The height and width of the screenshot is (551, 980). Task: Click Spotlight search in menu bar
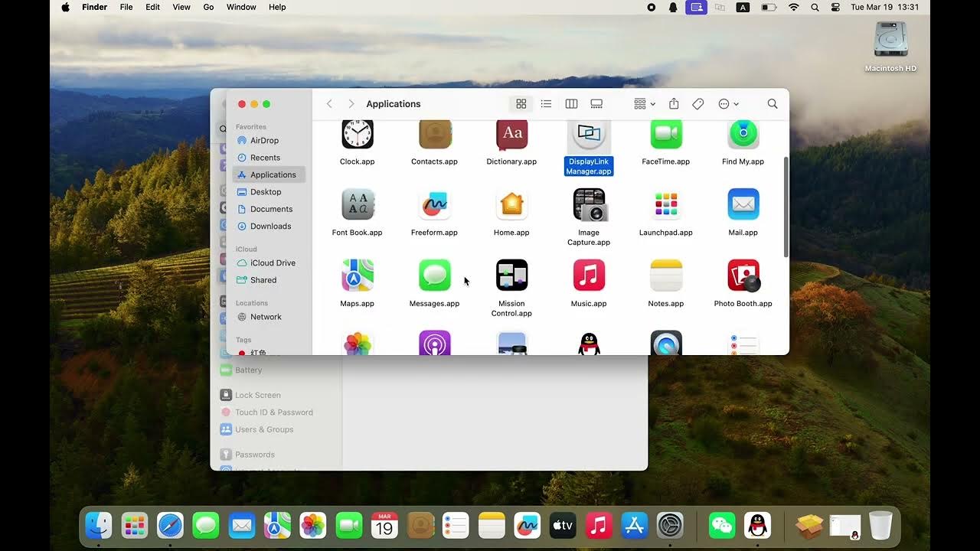[815, 7]
